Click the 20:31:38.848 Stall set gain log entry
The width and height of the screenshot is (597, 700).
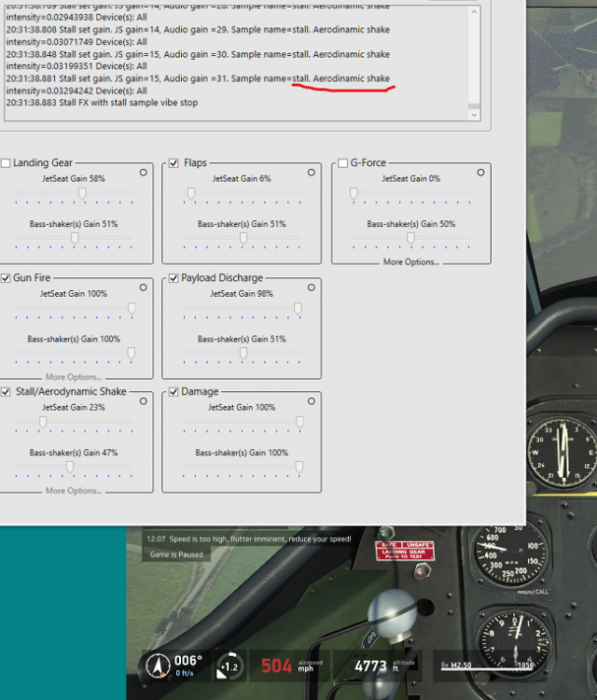[198, 61]
